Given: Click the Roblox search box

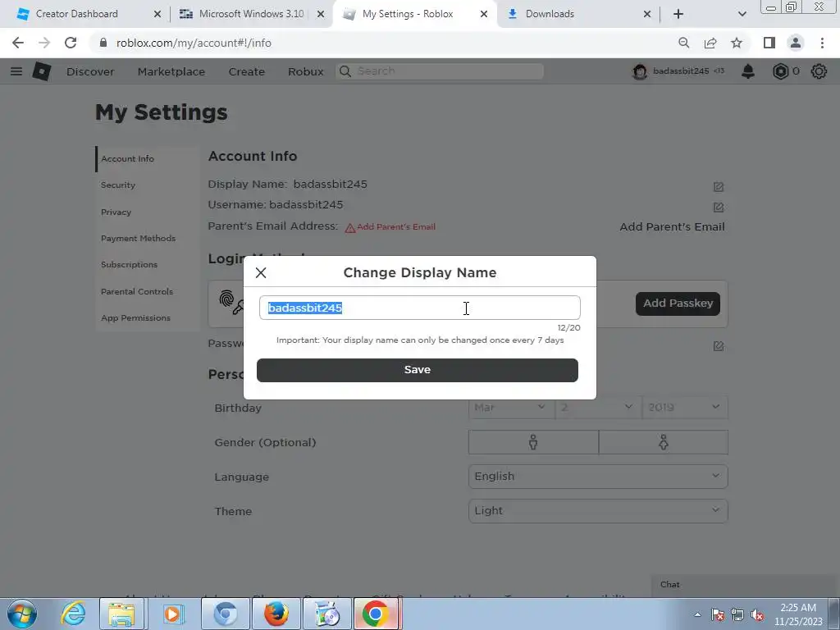Looking at the screenshot, I should coord(440,71).
